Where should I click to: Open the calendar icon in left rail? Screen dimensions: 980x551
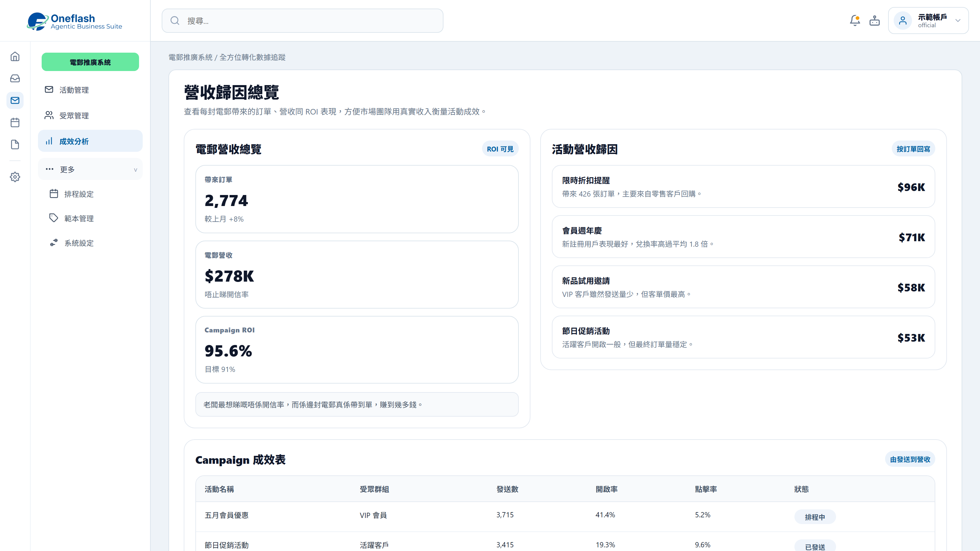(15, 122)
